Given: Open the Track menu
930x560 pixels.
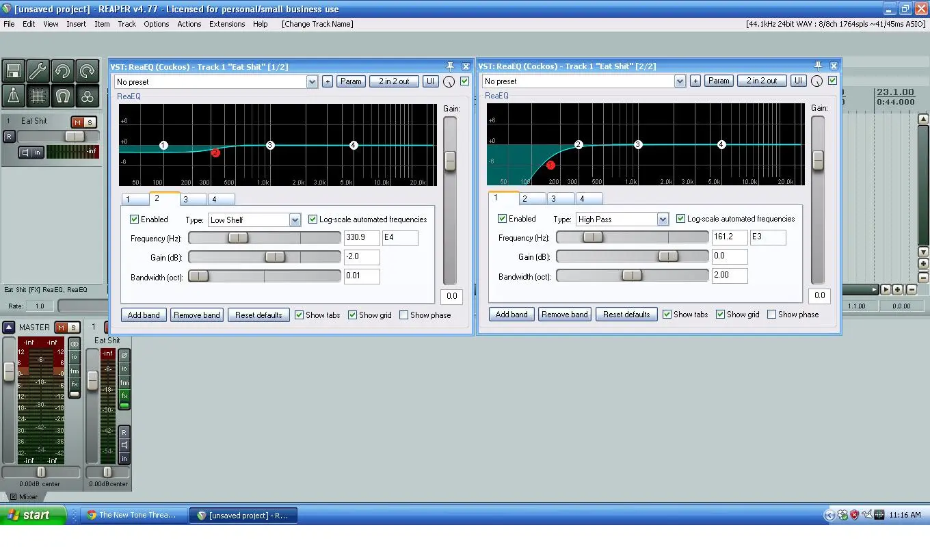Looking at the screenshot, I should (127, 24).
